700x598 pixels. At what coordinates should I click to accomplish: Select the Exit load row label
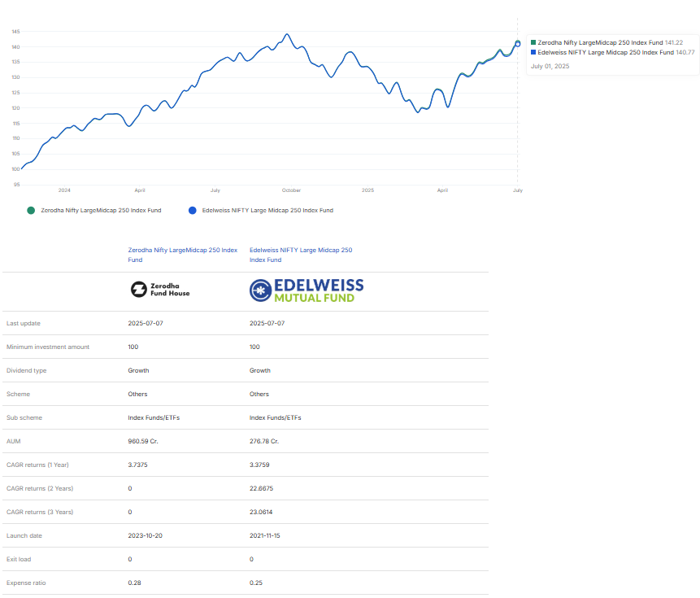(x=19, y=560)
